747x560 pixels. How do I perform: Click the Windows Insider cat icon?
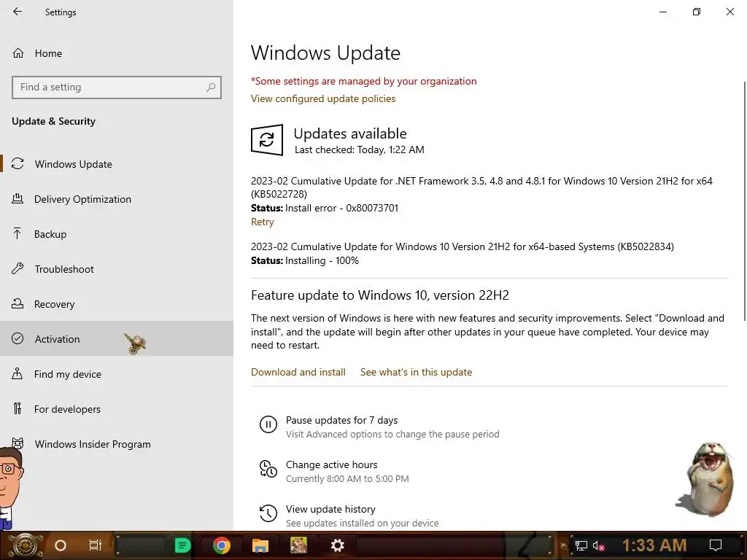pyautogui.click(x=18, y=443)
